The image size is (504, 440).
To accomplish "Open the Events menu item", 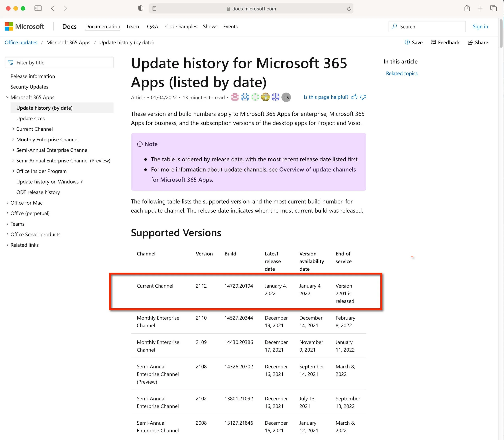I will pos(230,27).
